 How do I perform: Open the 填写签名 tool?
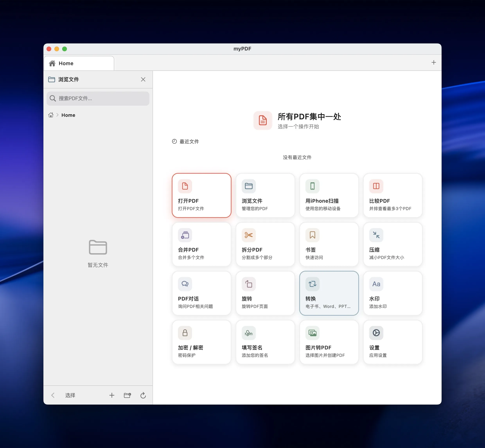click(265, 342)
